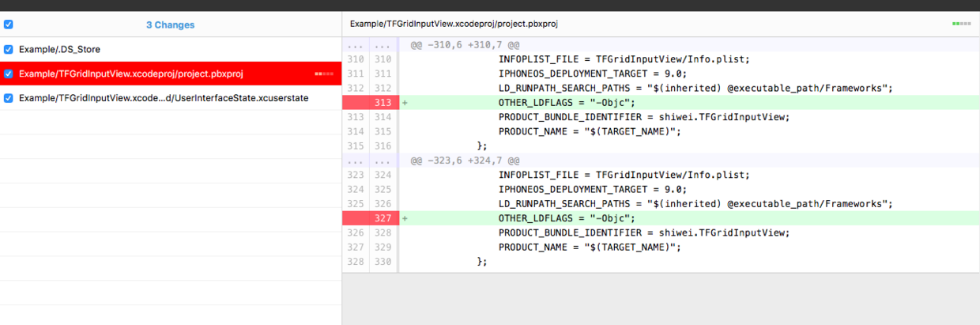Click the added line number 327
980x325 pixels.
click(383, 218)
